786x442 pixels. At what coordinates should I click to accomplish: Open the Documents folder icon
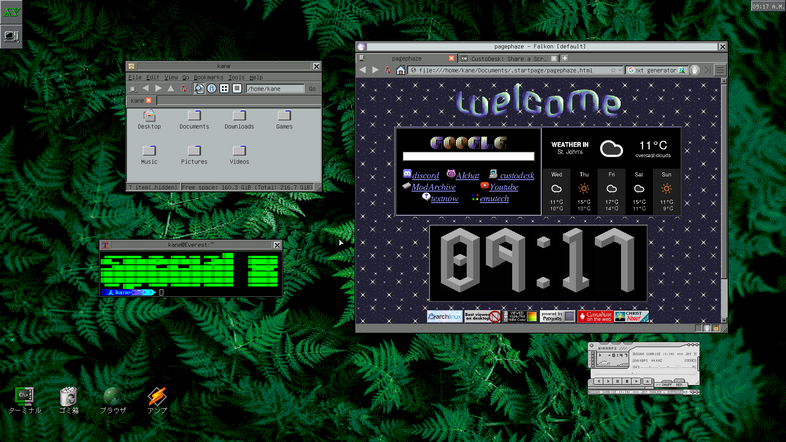point(194,120)
